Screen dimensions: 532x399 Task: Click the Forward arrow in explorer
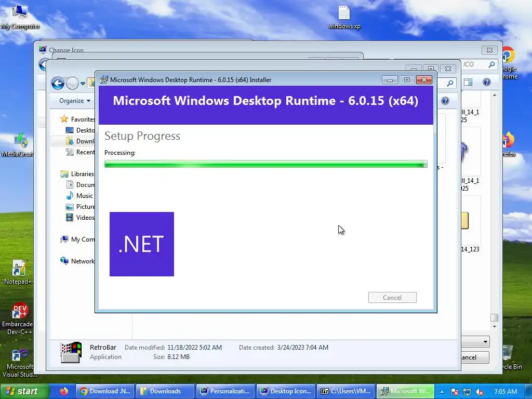click(72, 83)
